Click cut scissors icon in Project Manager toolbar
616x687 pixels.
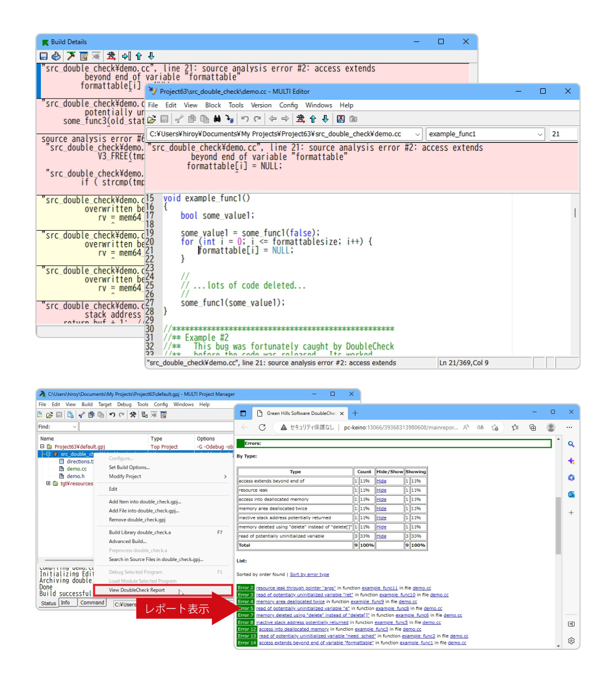click(x=81, y=415)
